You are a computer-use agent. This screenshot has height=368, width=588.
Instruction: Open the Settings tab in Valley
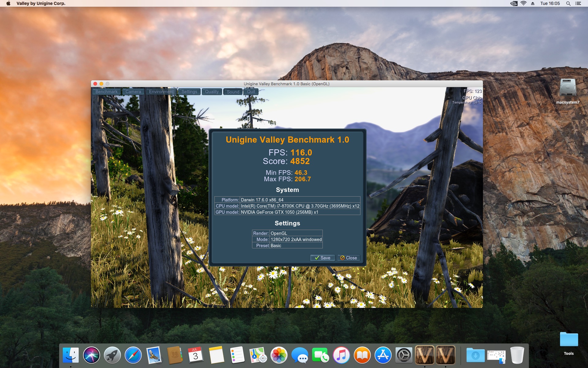click(x=189, y=92)
